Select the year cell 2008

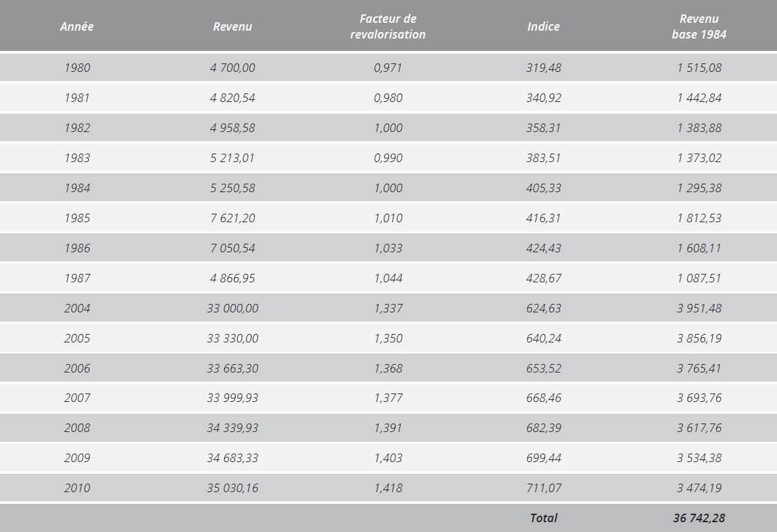pos(77,428)
